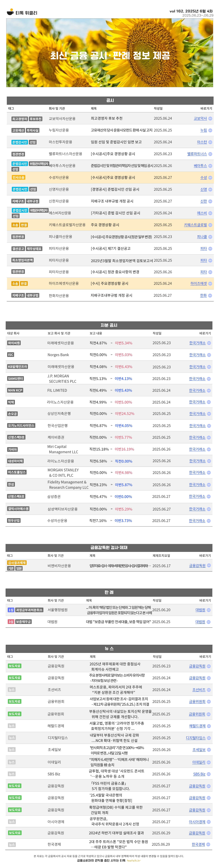Click the 공시 section header
The image size is (218, 868).
[110, 100]
